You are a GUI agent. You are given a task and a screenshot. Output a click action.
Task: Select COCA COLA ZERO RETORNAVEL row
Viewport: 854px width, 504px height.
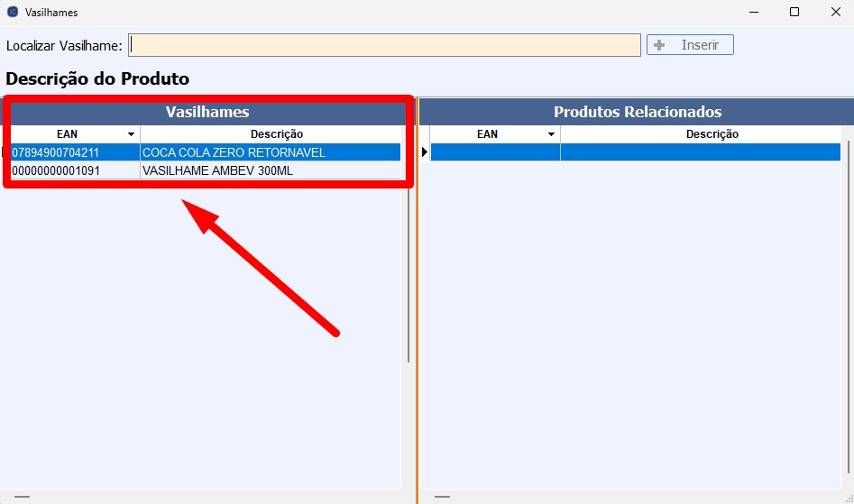(206, 152)
